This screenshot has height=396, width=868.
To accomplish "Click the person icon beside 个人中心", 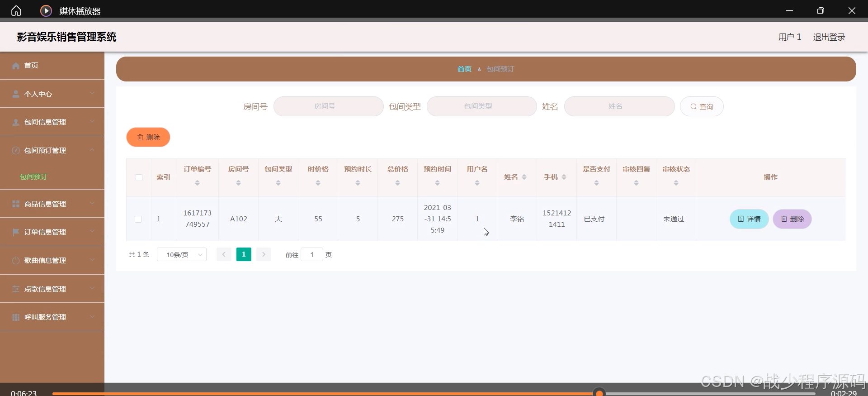I will coord(16,94).
